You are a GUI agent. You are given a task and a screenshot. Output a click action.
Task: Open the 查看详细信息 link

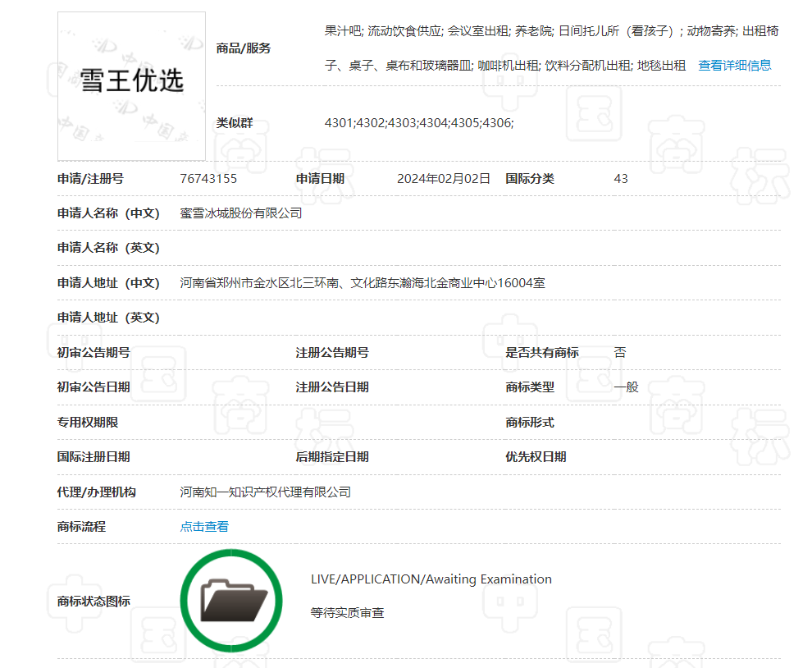[735, 66]
